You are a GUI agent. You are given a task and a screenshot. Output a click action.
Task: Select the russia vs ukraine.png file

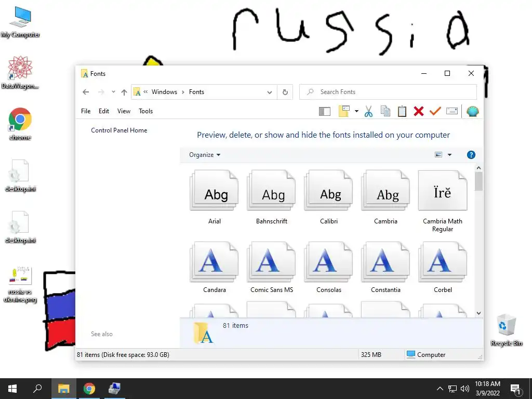pos(20,284)
